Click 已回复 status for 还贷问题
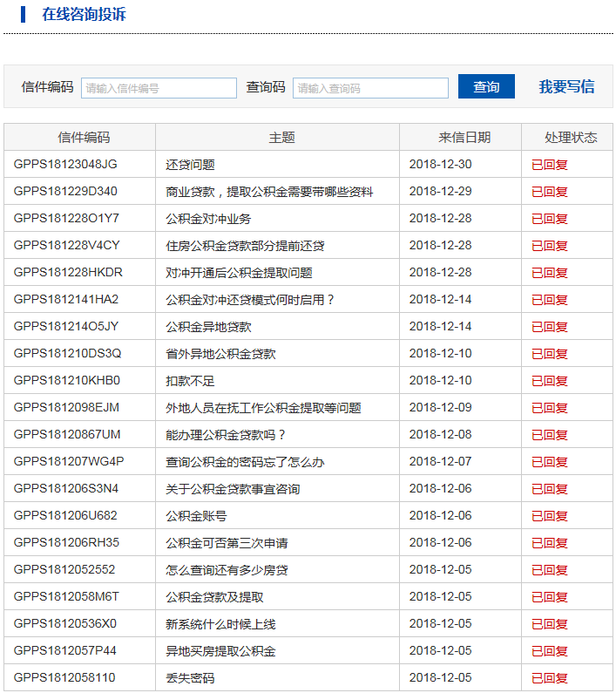The width and height of the screenshot is (616, 693). tap(549, 165)
